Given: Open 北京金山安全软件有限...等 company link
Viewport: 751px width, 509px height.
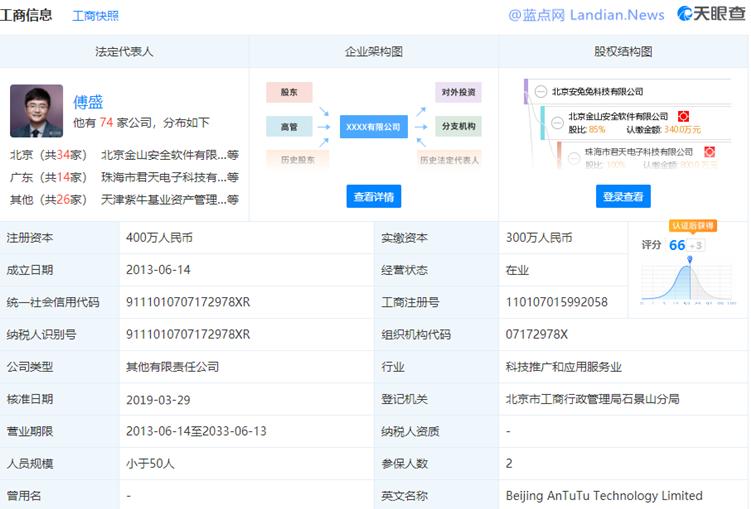Looking at the screenshot, I should 170,155.
